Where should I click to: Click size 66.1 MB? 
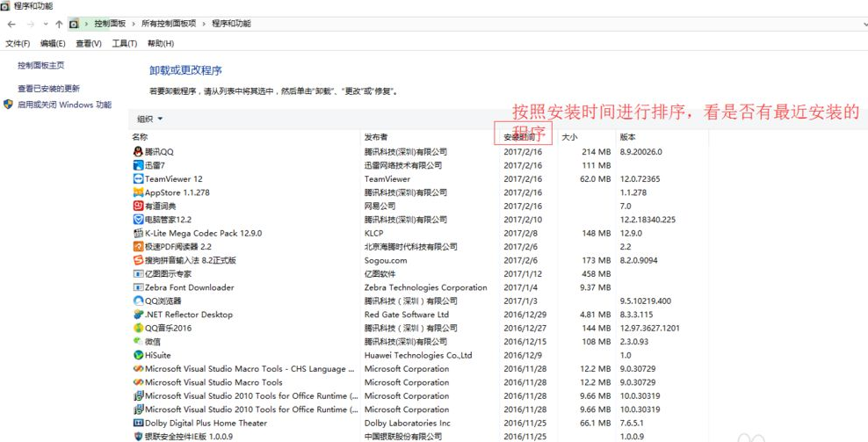pos(596,424)
